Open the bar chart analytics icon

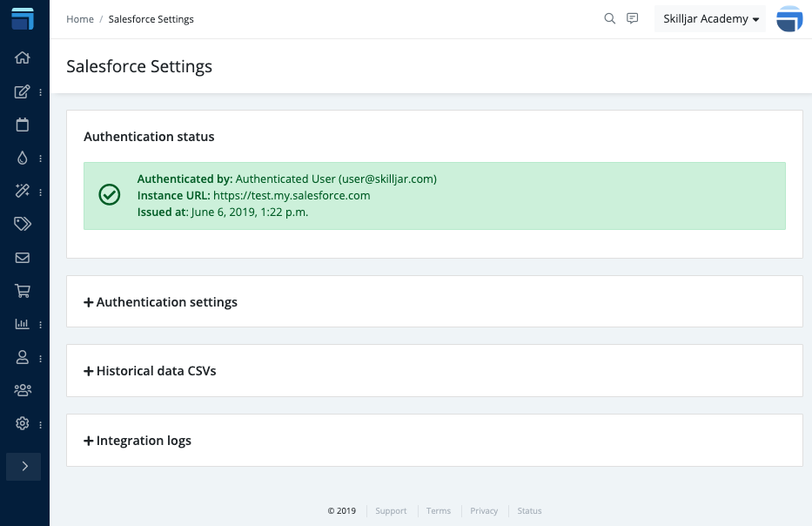point(23,324)
